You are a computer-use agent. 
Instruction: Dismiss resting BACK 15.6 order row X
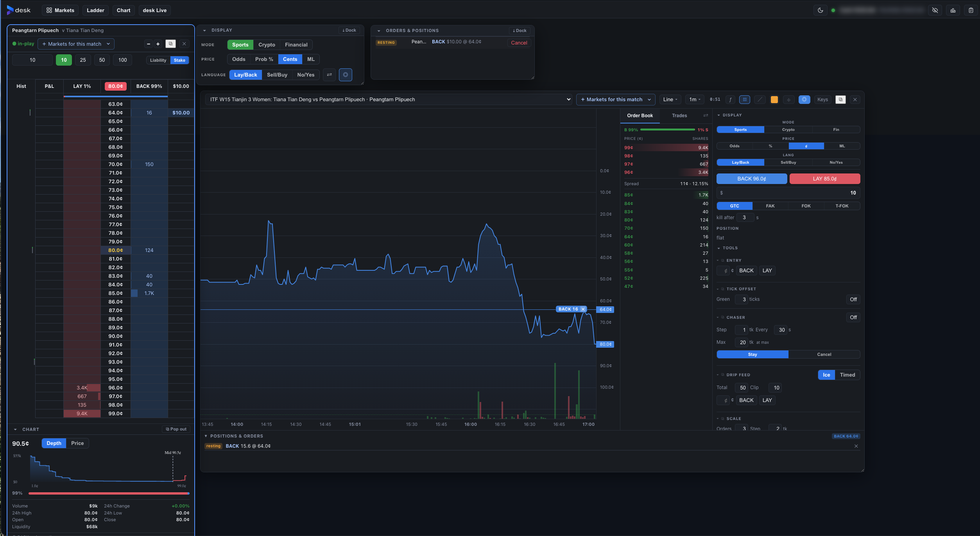point(856,446)
